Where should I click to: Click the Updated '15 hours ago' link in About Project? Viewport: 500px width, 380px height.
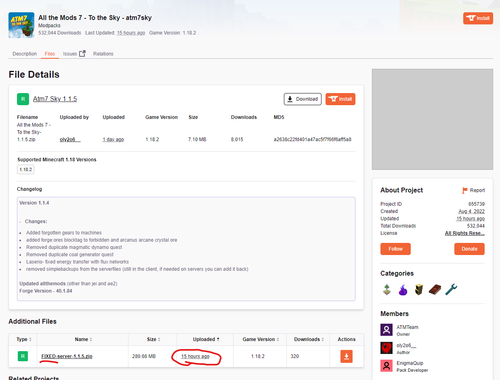[470, 219]
